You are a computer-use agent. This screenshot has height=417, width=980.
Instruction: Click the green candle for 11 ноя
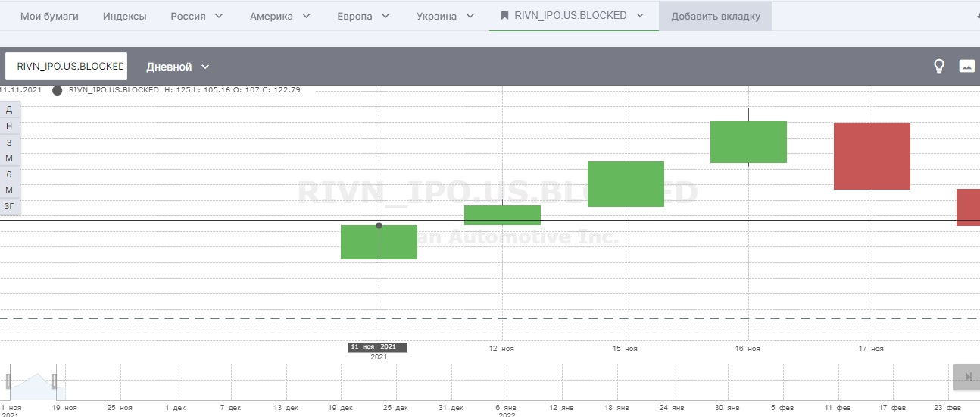pyautogui.click(x=379, y=242)
